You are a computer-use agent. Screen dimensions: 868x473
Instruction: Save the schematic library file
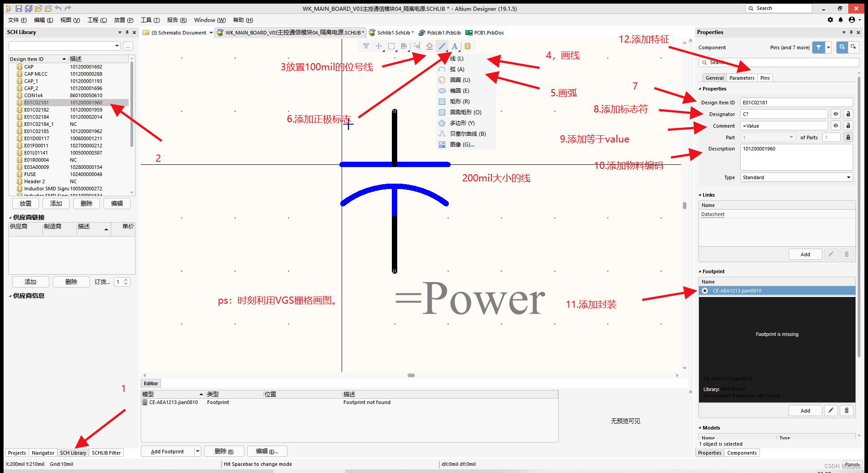pos(18,8)
